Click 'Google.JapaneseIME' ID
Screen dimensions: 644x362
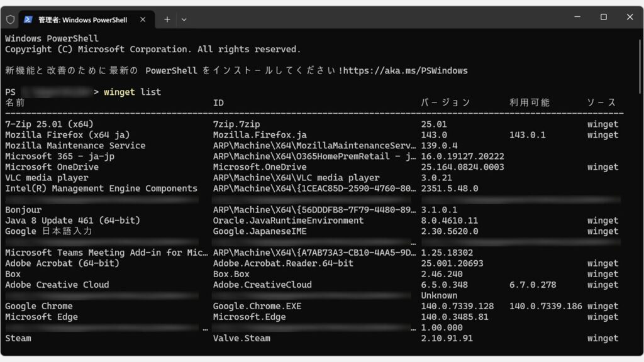pyautogui.click(x=260, y=231)
